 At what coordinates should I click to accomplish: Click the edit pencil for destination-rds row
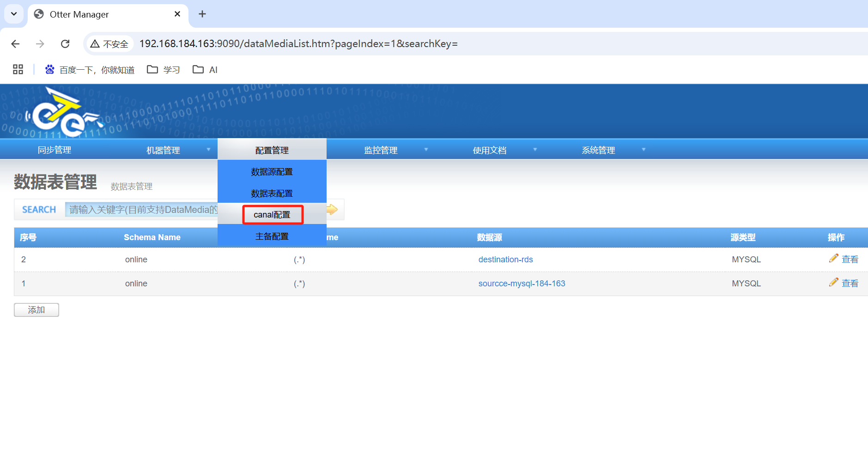(834, 258)
